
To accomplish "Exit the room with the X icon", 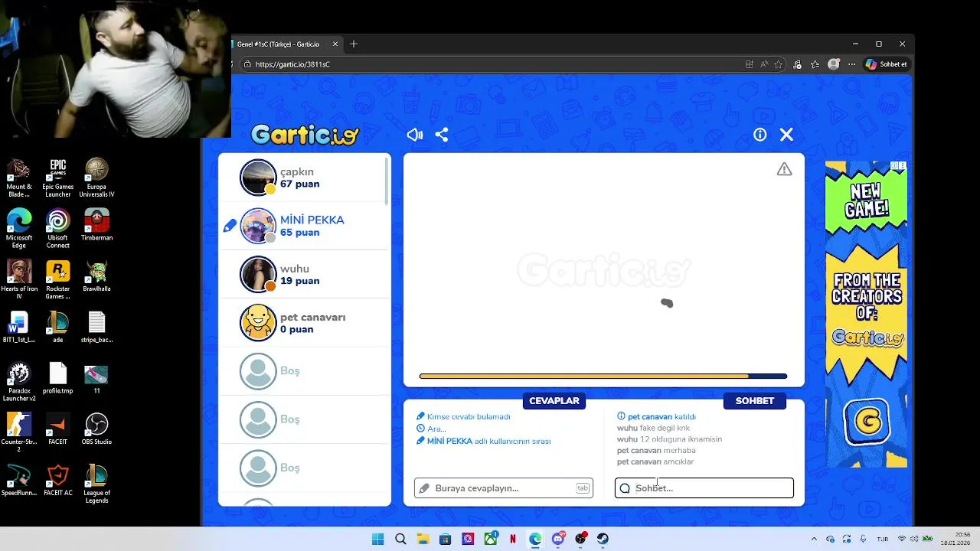I will coord(786,135).
